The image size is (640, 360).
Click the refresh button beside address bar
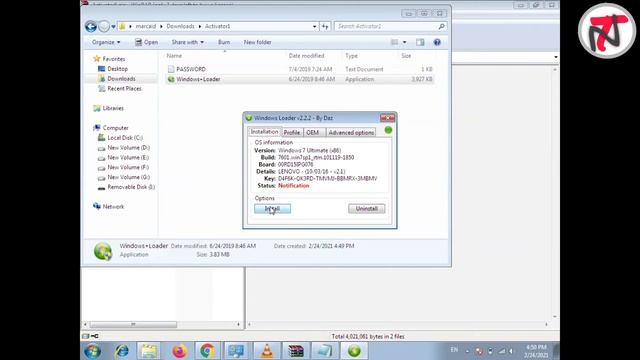coord(325,27)
